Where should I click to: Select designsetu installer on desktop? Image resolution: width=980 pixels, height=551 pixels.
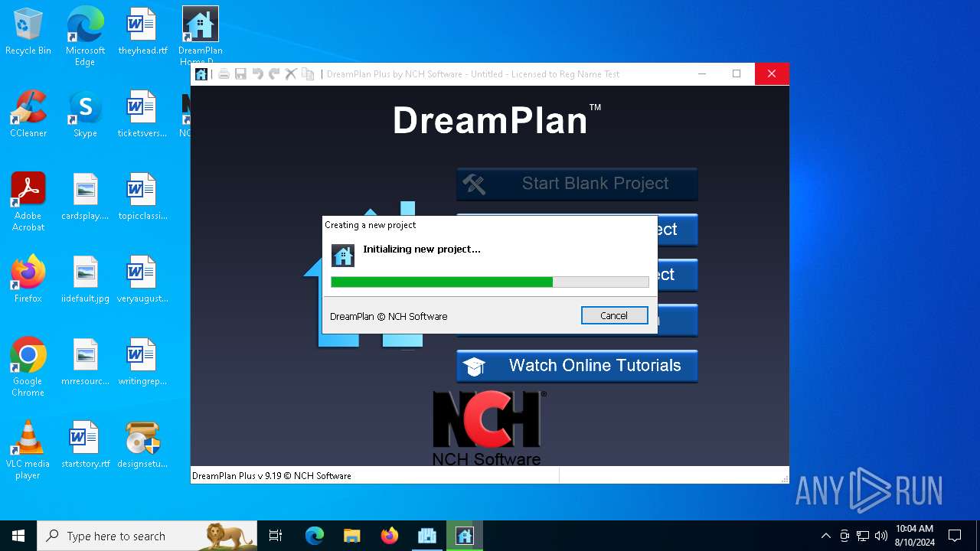coord(142,445)
